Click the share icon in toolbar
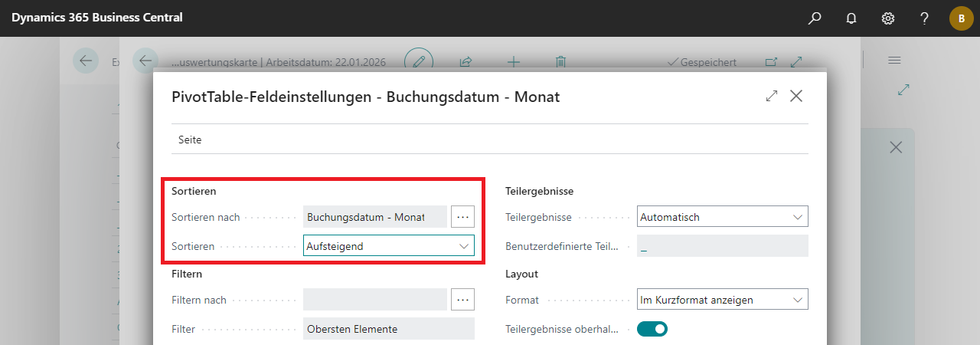980x345 pixels. [x=465, y=61]
